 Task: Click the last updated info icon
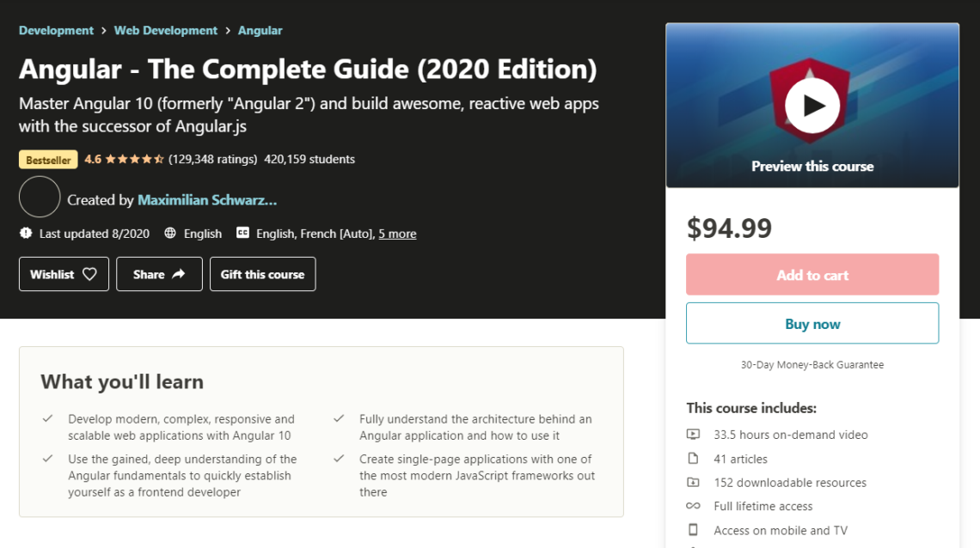click(x=24, y=233)
